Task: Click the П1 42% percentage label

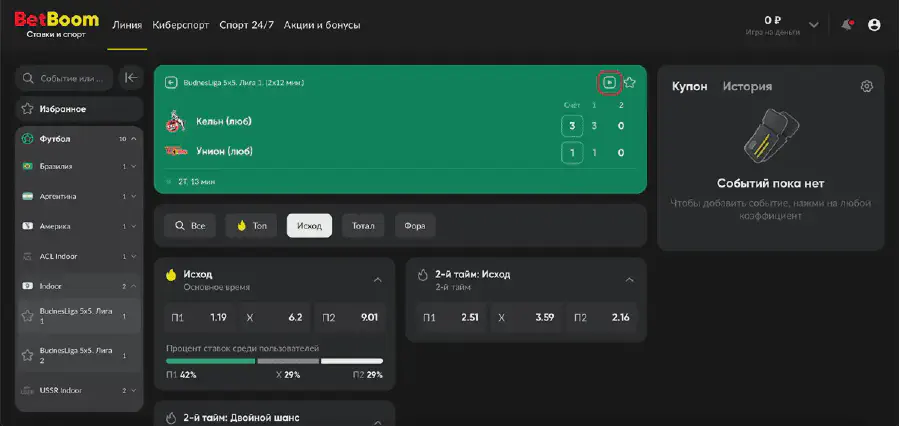Action: [x=181, y=375]
